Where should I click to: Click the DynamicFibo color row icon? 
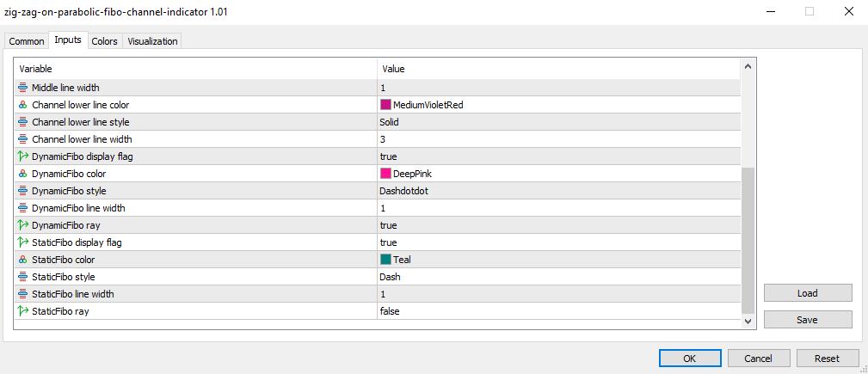23,174
